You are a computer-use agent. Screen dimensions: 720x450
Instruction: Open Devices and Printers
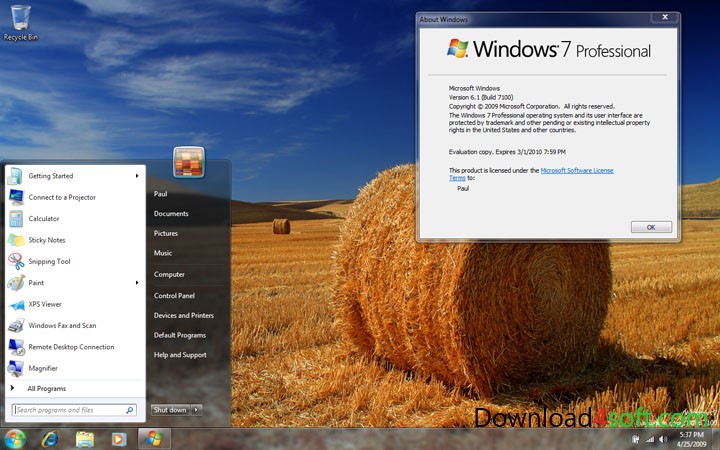pos(184,315)
